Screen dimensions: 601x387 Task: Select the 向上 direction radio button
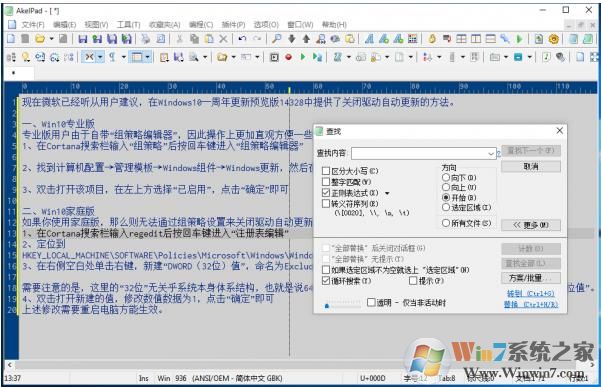tap(446, 187)
